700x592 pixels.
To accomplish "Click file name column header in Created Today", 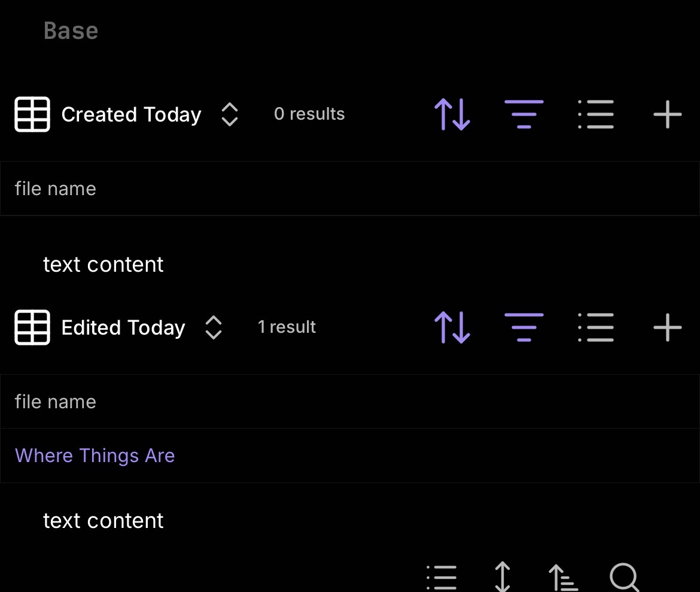I will click(x=56, y=189).
